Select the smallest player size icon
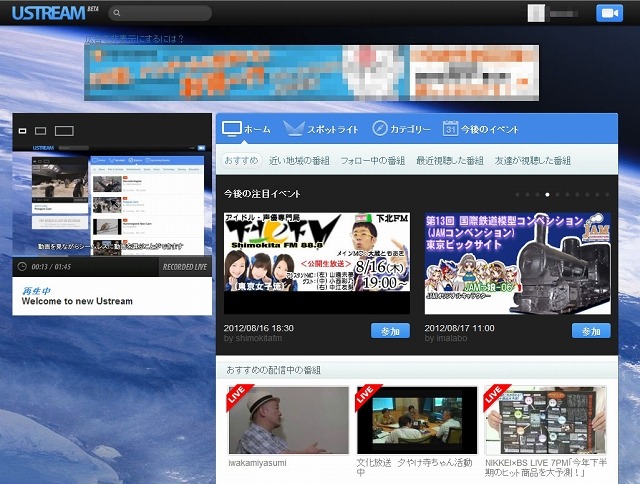 [22, 131]
